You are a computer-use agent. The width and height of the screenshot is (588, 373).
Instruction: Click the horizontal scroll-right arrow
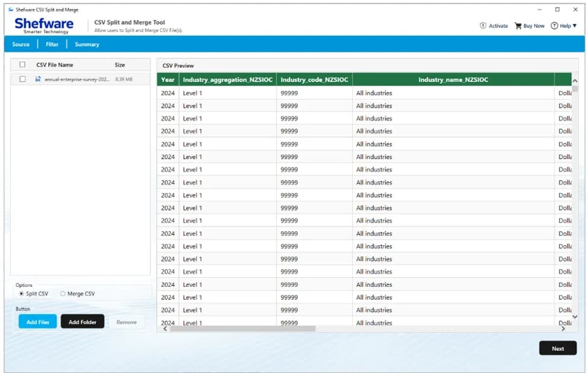click(x=563, y=329)
